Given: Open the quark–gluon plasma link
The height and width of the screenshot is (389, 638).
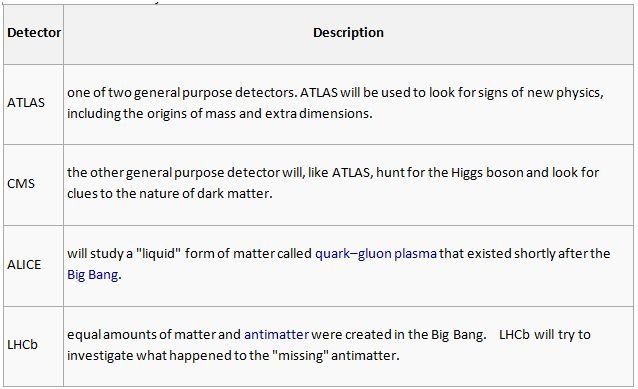Looking at the screenshot, I should coord(376,254).
